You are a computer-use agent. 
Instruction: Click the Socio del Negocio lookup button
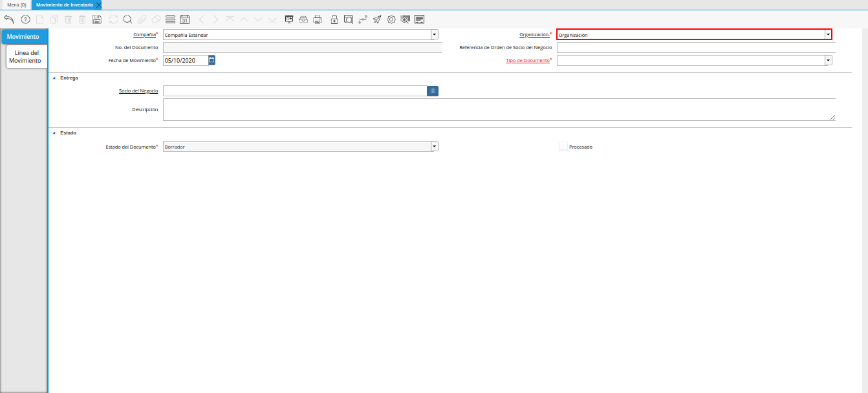click(x=433, y=91)
